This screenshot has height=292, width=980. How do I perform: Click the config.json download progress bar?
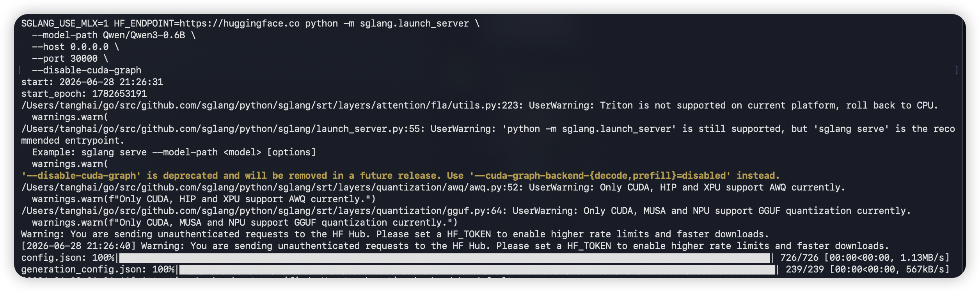445,258
